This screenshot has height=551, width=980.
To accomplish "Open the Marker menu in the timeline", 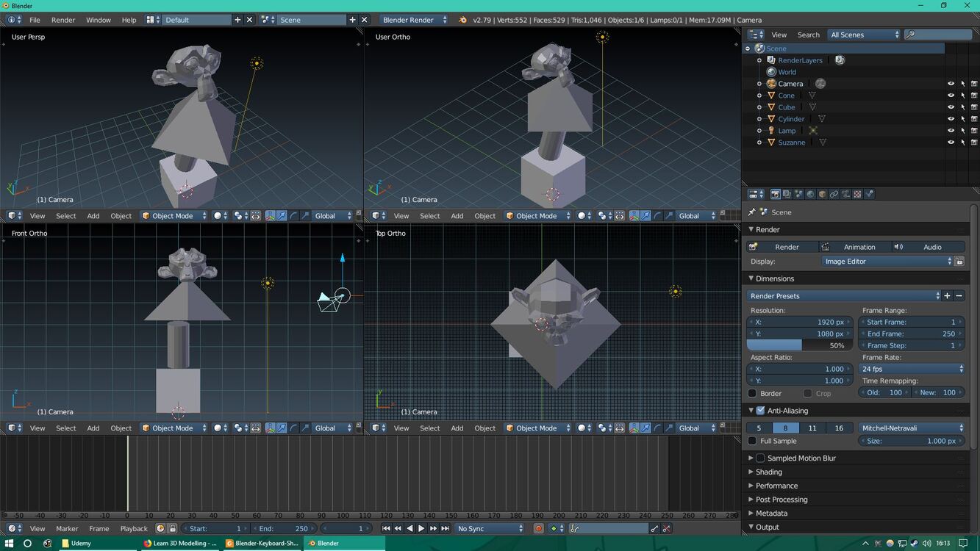I will pos(67,528).
